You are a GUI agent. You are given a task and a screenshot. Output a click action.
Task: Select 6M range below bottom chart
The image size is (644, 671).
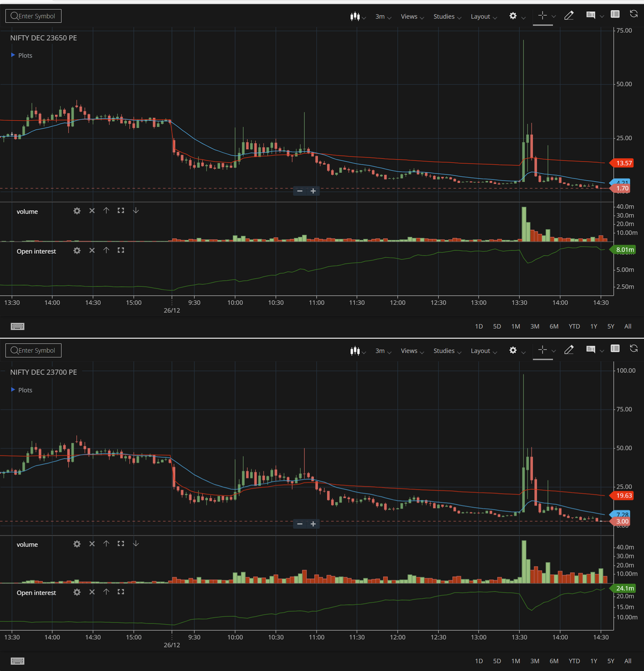pyautogui.click(x=554, y=661)
